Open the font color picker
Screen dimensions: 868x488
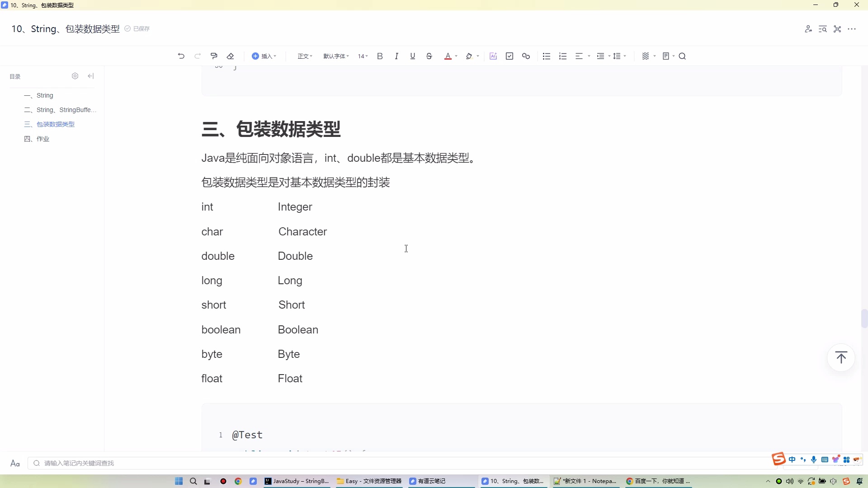449,56
